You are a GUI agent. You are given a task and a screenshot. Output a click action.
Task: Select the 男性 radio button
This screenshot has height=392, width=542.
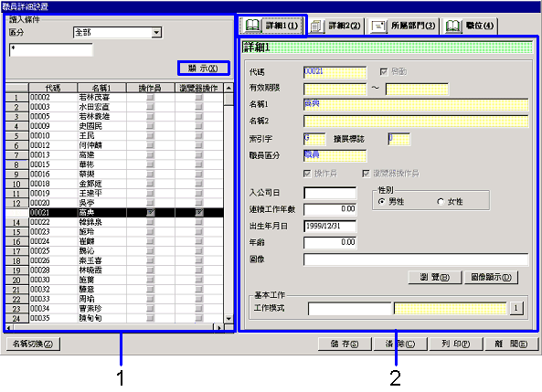[382, 202]
